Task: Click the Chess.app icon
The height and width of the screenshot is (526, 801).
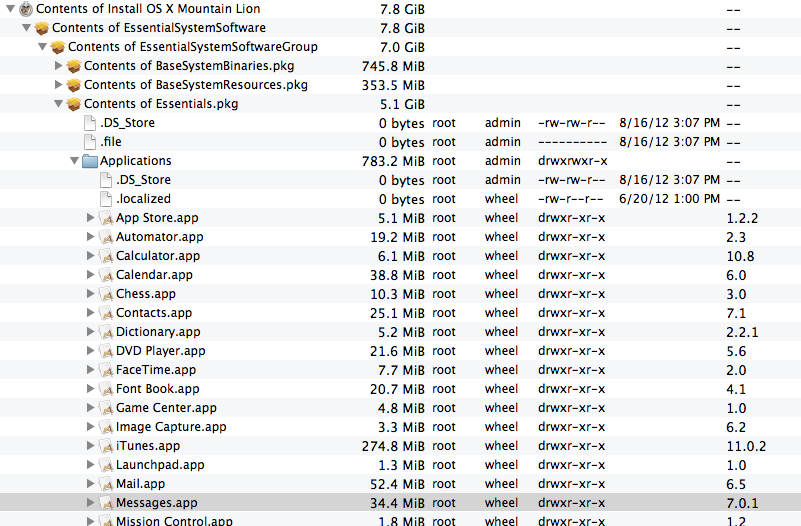Action: (106, 294)
